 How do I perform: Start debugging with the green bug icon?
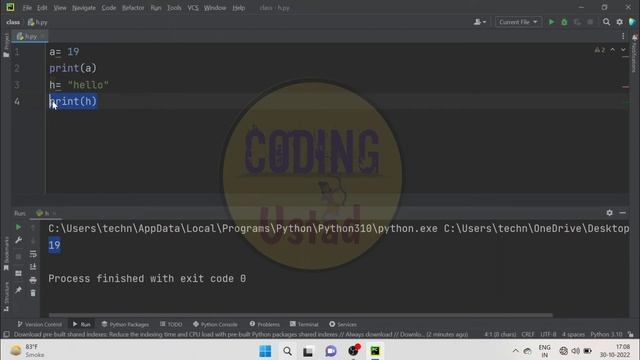[x=564, y=22]
